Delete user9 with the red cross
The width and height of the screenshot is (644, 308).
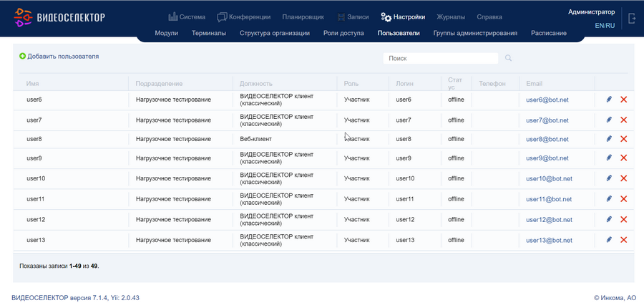click(x=623, y=158)
